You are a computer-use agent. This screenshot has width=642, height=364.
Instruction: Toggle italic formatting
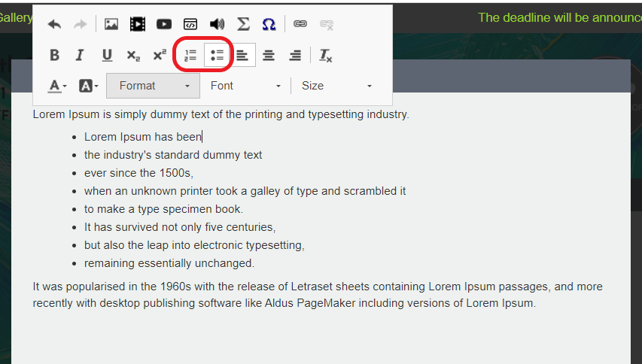pos(80,55)
